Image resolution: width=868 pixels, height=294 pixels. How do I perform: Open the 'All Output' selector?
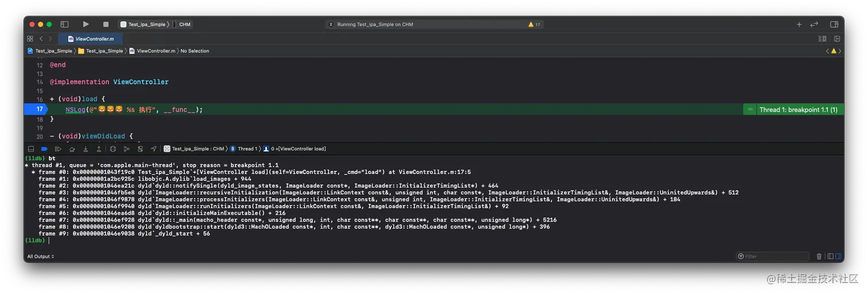point(41,257)
